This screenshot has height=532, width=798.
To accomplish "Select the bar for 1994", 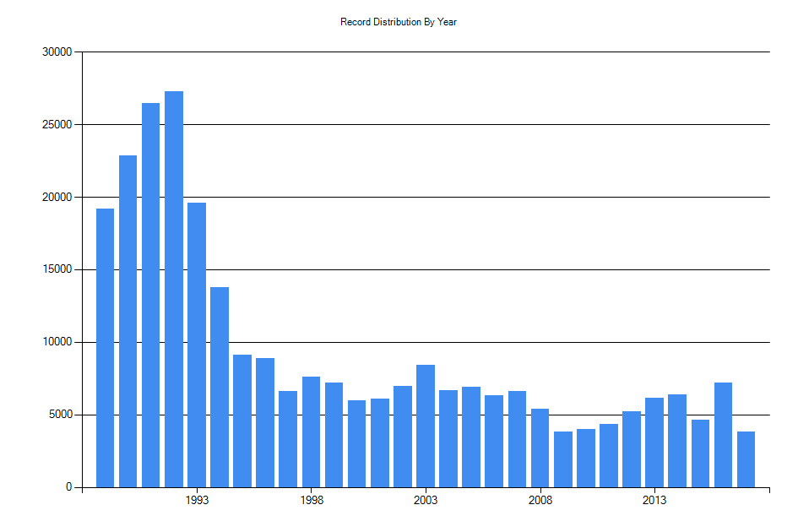I will pos(220,388).
